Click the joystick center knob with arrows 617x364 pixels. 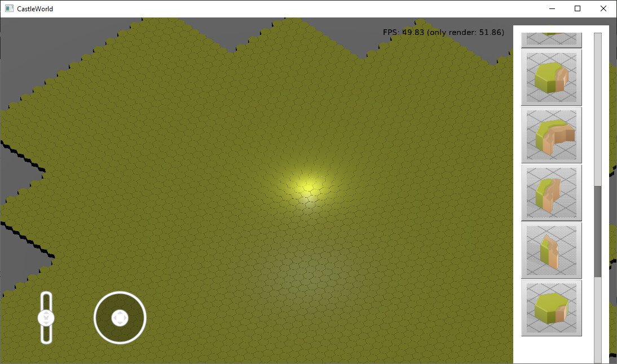[120, 318]
